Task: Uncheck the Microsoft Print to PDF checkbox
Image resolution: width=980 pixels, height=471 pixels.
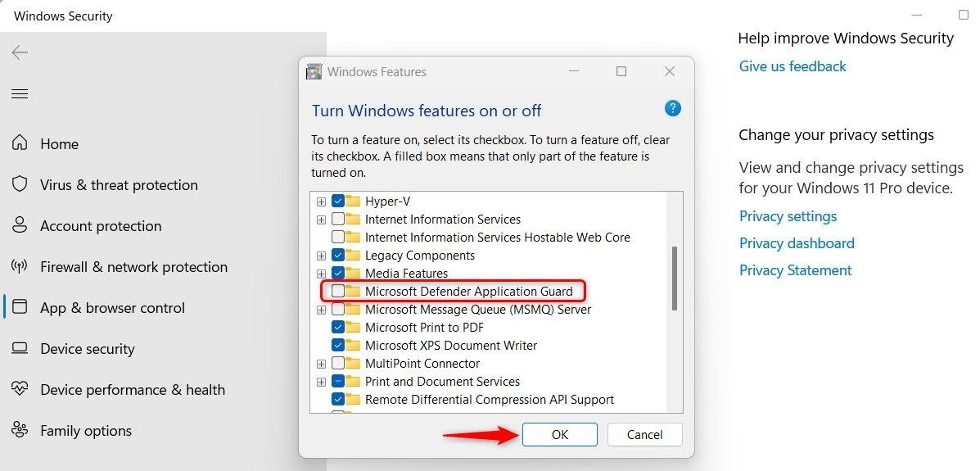Action: pyautogui.click(x=337, y=327)
